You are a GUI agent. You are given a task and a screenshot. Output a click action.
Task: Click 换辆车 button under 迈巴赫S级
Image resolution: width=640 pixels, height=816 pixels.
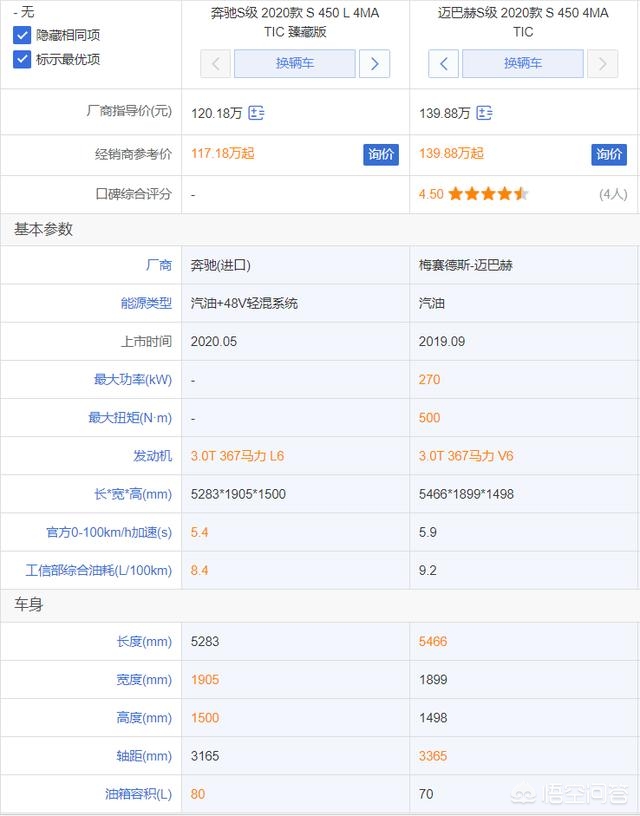coord(523,63)
